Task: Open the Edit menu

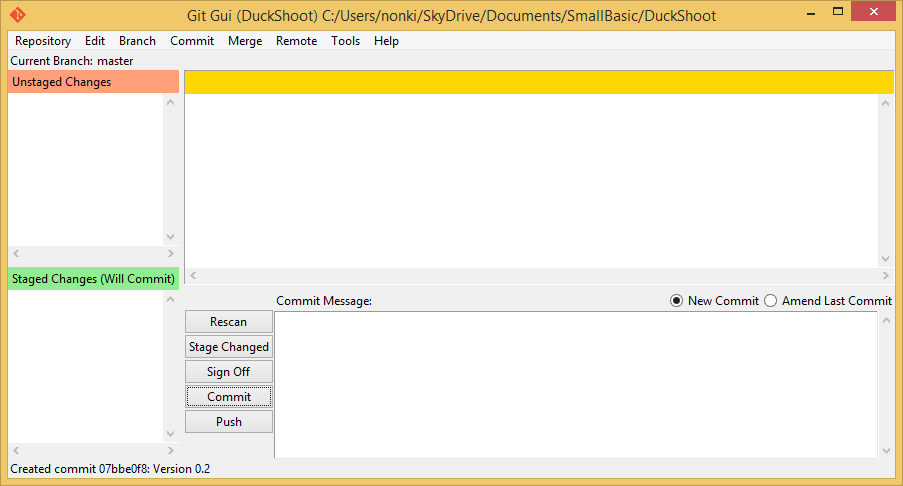Action: [95, 41]
